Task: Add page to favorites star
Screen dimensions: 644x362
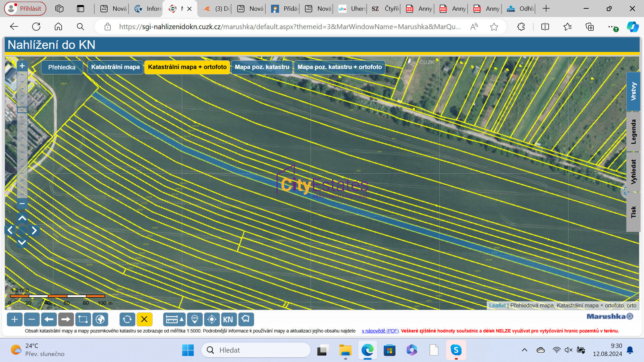Action: click(494, 27)
